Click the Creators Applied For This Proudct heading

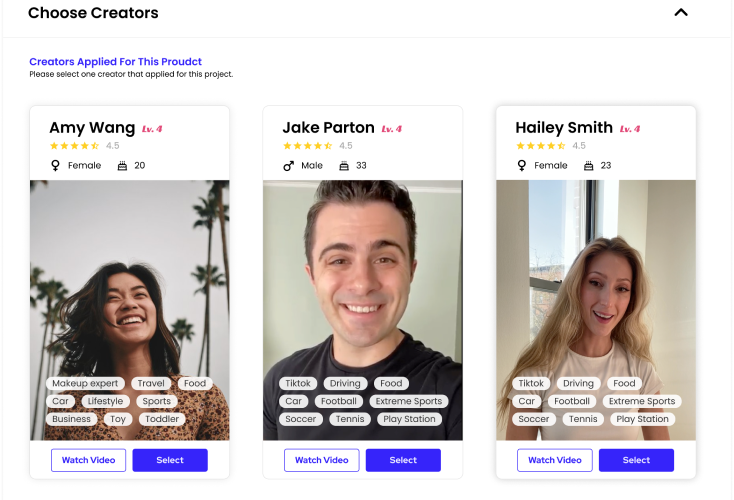click(x=115, y=62)
